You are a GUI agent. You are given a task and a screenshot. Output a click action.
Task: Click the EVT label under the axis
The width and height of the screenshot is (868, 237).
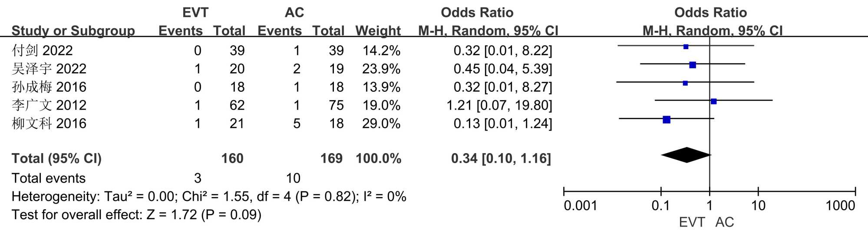[x=692, y=222]
